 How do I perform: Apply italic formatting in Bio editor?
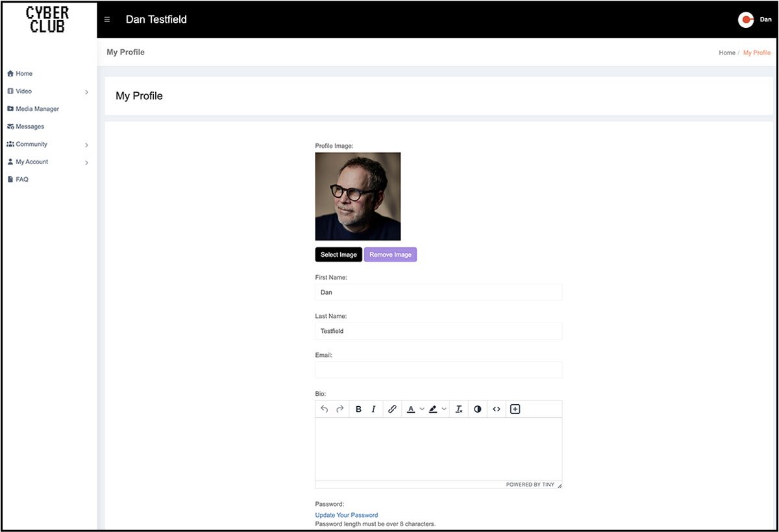373,409
